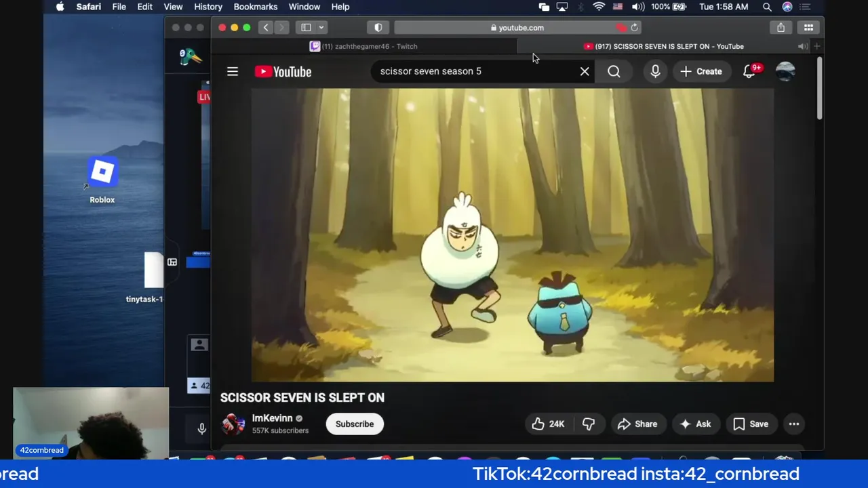This screenshot has height=488, width=868.
Task: Open the Create button on YouTube
Action: [x=701, y=71]
